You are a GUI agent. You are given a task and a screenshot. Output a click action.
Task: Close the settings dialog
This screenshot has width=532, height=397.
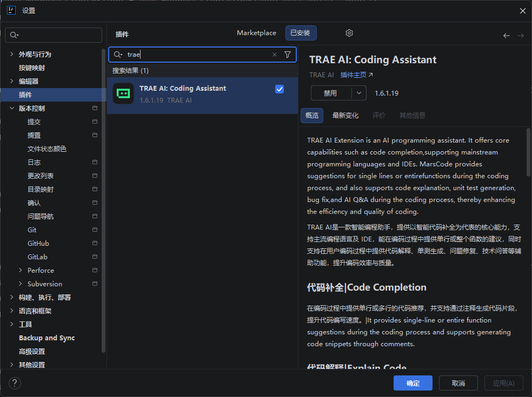point(522,11)
